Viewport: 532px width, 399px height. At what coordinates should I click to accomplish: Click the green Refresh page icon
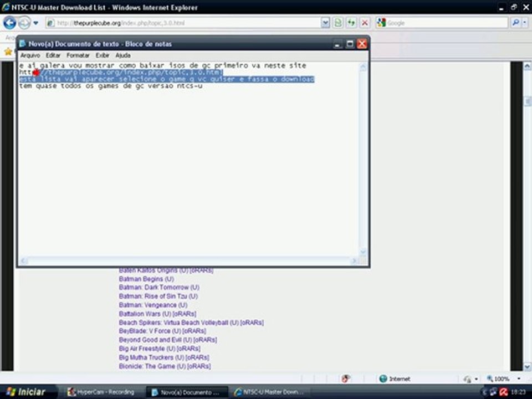[x=351, y=23]
